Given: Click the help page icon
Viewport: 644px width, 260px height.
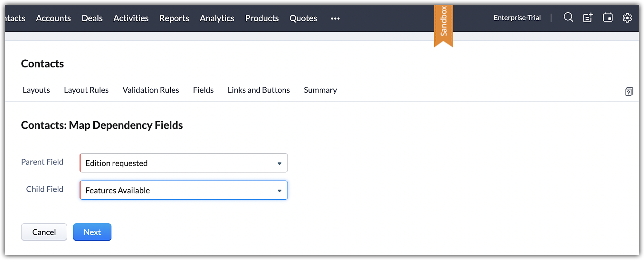Looking at the screenshot, I should [x=629, y=92].
